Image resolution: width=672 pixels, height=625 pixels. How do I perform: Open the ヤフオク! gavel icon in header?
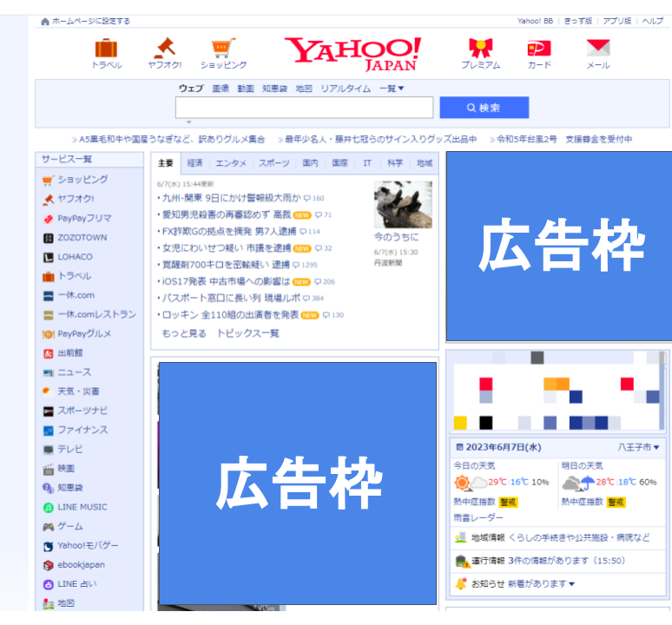(165, 48)
